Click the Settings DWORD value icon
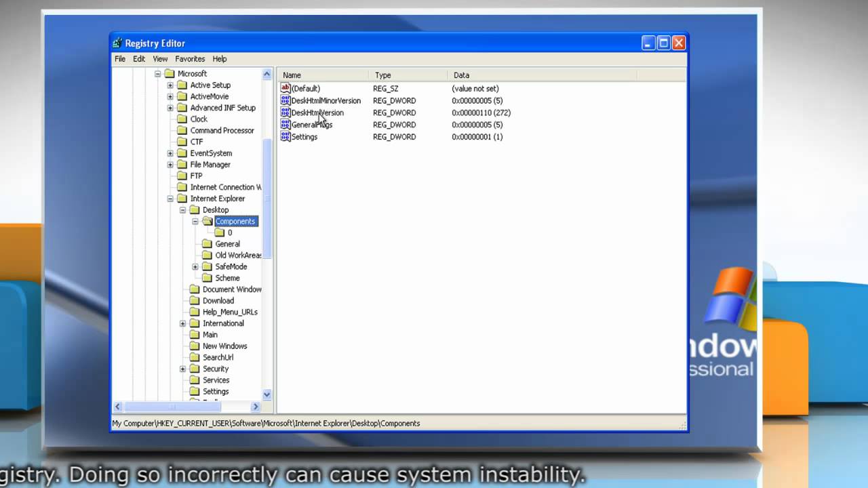The width and height of the screenshot is (868, 488). (x=285, y=137)
